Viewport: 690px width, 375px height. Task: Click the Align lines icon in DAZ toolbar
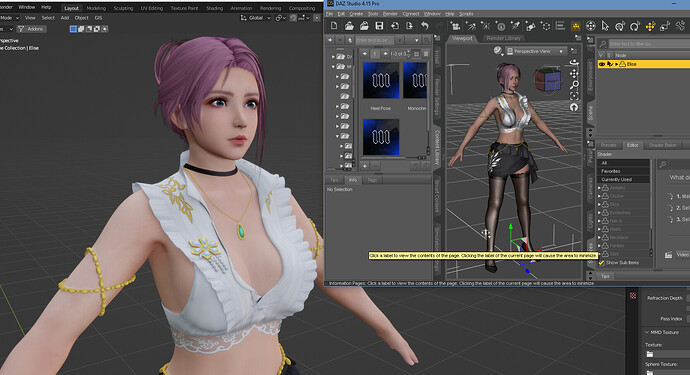560,26
